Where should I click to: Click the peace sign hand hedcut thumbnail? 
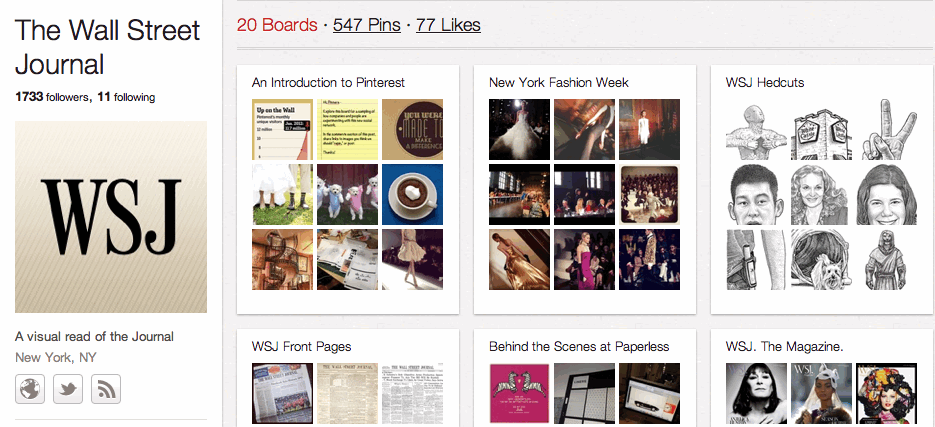click(x=887, y=129)
